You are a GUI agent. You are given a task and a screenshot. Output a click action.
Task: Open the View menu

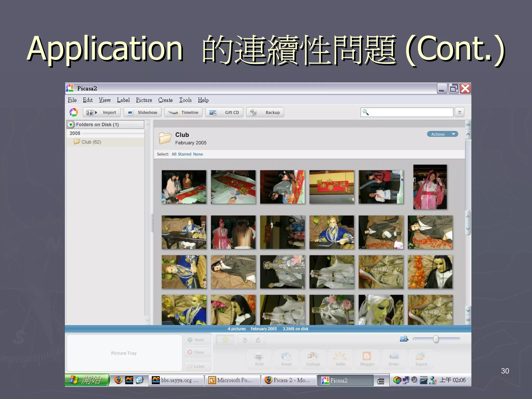pyautogui.click(x=104, y=100)
